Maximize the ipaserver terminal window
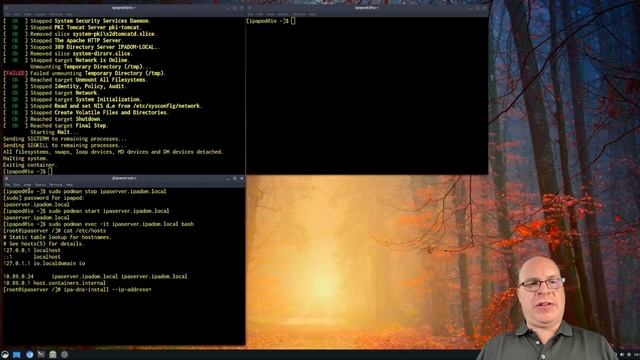Viewport: 640px width, 360px height. pos(234,178)
